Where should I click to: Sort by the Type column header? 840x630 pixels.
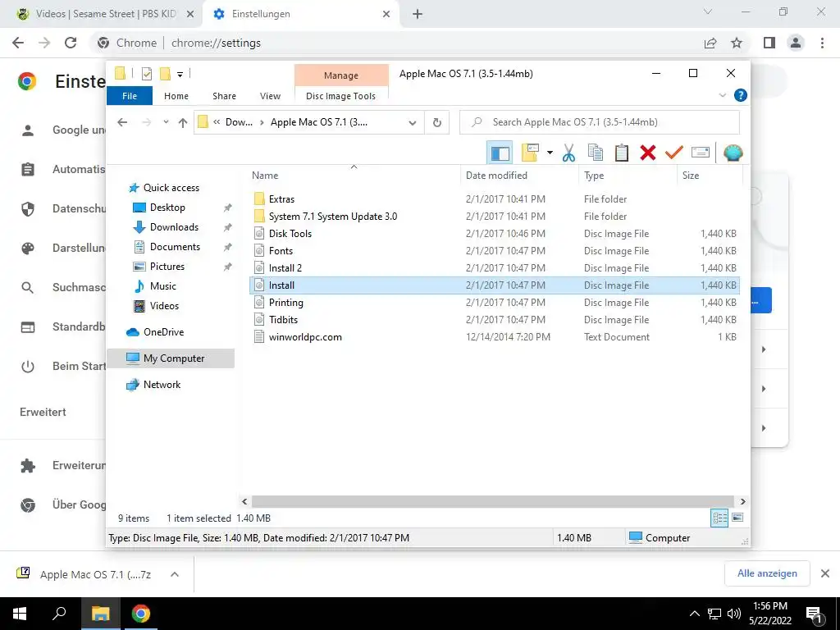click(x=628, y=176)
